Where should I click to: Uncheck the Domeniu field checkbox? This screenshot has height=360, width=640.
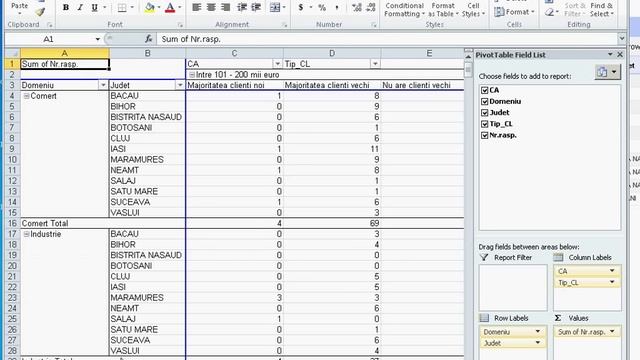point(484,101)
